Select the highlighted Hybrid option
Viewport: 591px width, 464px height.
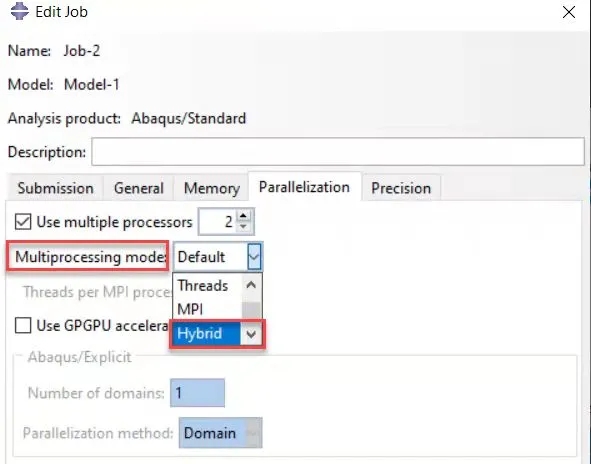tap(205, 334)
